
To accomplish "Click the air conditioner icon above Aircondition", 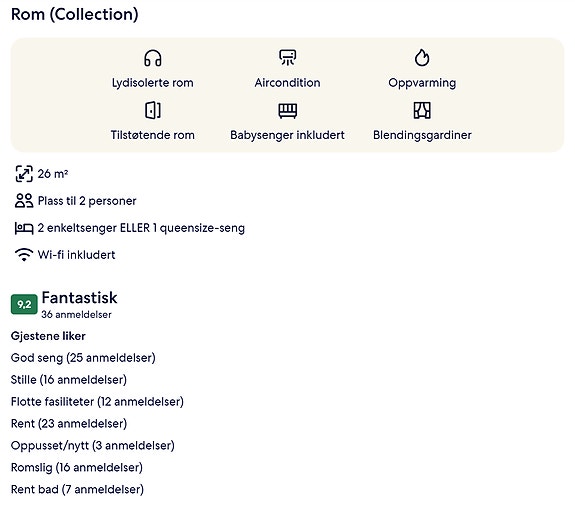I will click(288, 58).
